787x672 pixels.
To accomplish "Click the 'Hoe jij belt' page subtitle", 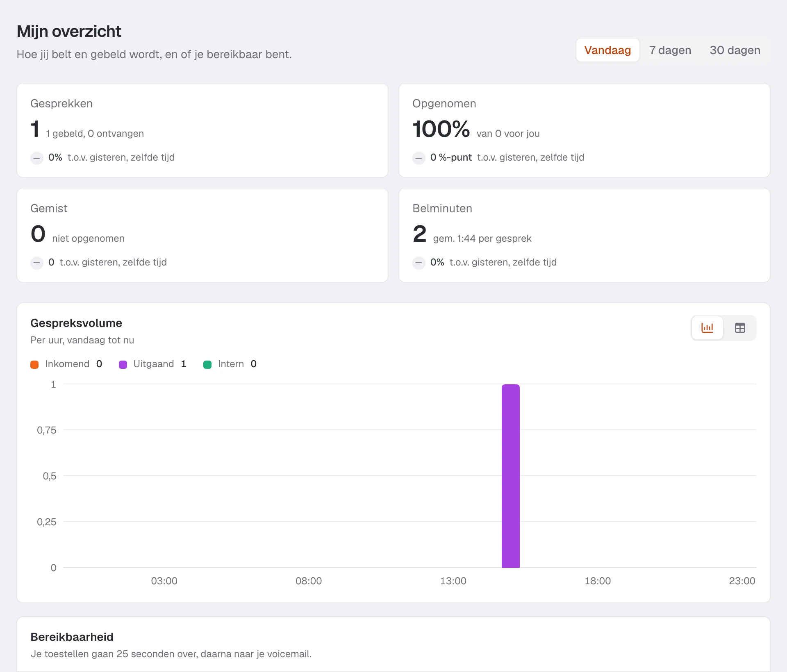I will (154, 54).
